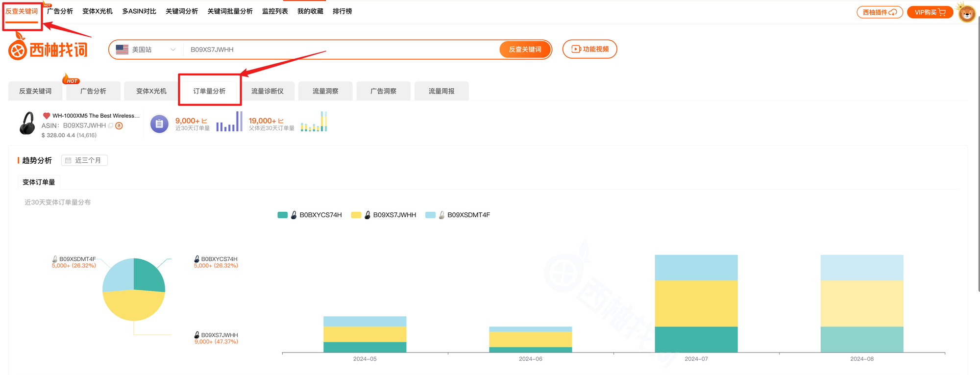Screen dimensions: 980x375
Task: Click the red heart favorite icon
Action: [x=47, y=116]
